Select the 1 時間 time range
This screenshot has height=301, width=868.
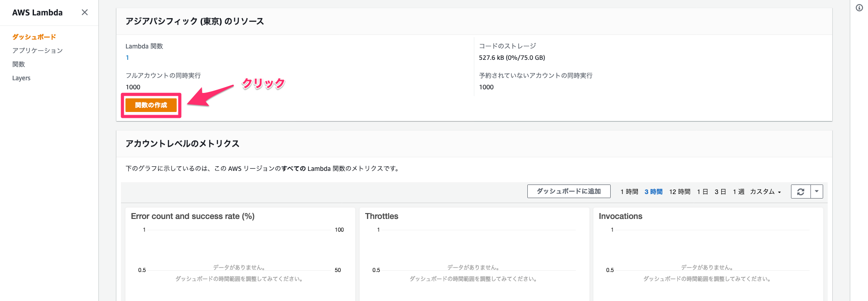[629, 192]
